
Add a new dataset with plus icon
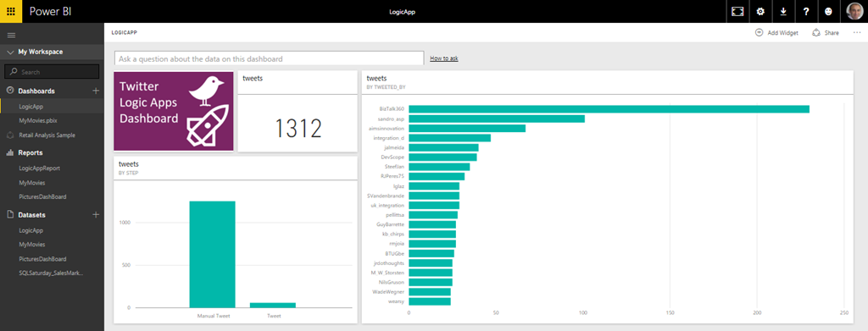point(96,214)
